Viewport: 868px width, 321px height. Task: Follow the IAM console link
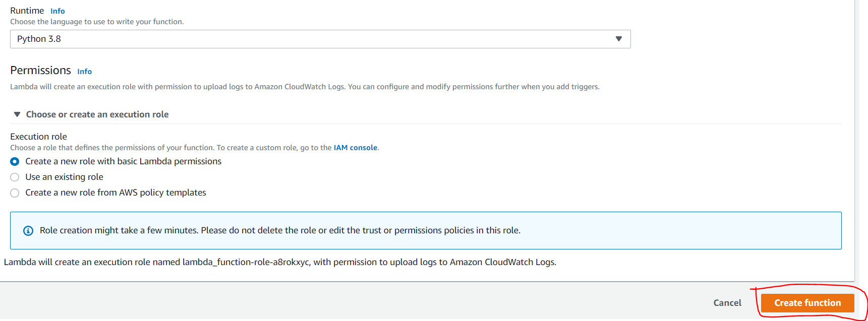(355, 148)
